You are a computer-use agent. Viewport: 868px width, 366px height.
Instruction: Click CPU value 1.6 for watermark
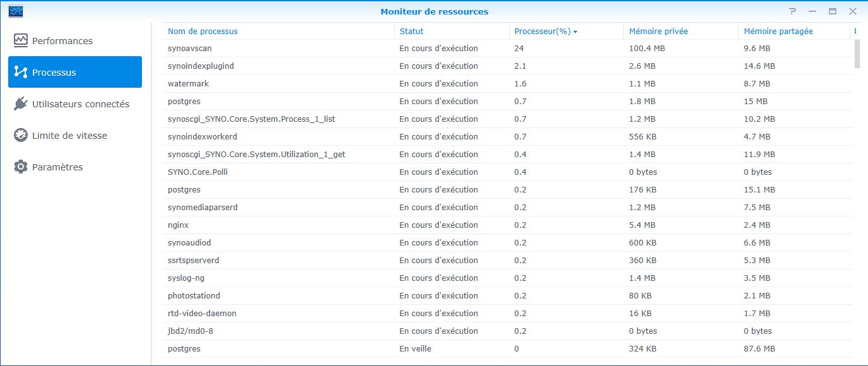tap(520, 84)
